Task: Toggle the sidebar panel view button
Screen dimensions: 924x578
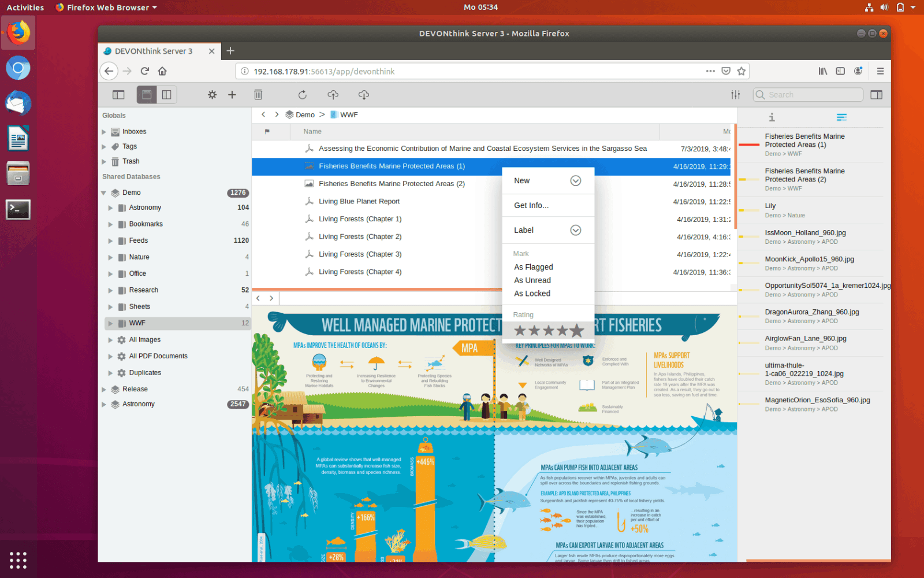Action: [118, 95]
